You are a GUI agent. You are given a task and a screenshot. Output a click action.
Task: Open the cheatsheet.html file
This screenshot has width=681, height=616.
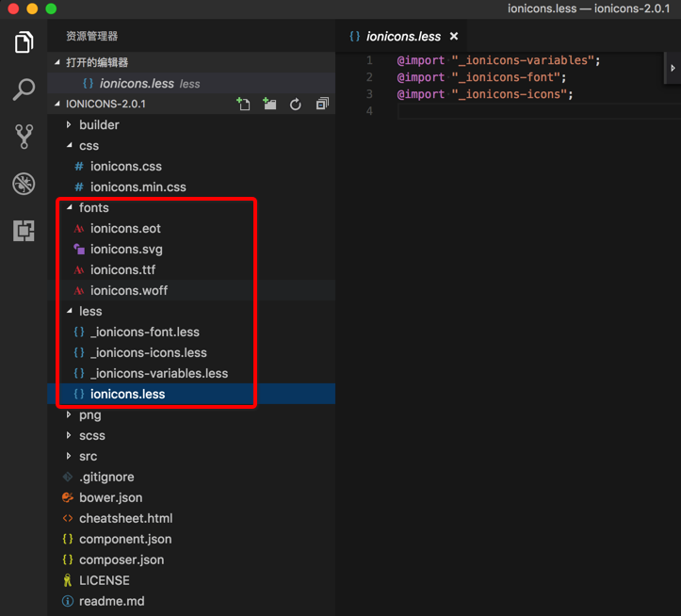[125, 518]
